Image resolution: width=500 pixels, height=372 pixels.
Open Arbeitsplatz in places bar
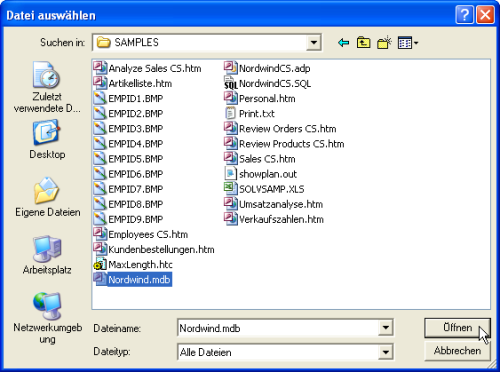(x=47, y=255)
